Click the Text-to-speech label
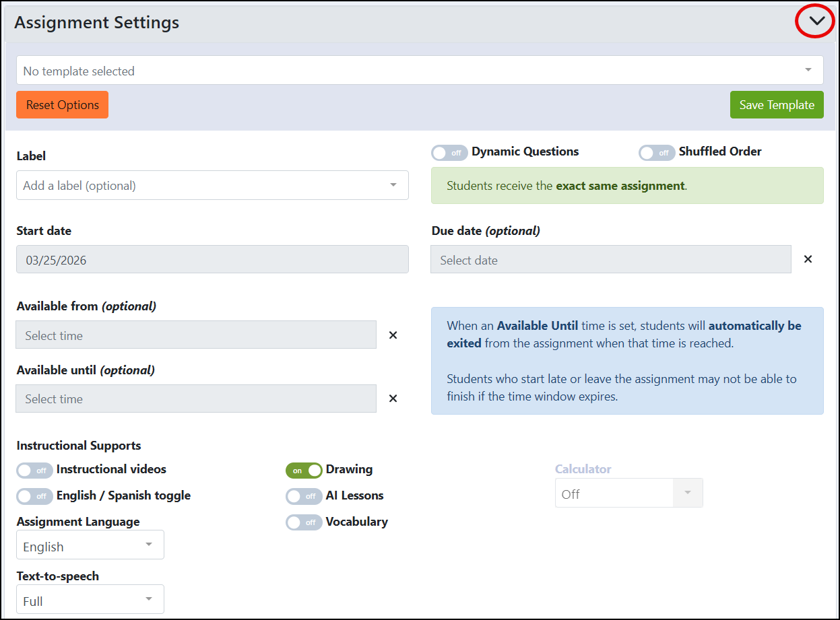The width and height of the screenshot is (840, 620). 58,576
